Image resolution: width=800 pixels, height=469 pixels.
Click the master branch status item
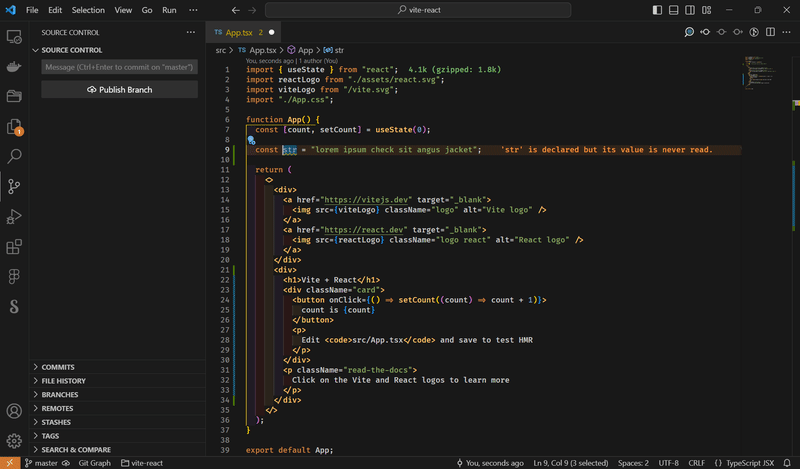pyautogui.click(x=41, y=463)
